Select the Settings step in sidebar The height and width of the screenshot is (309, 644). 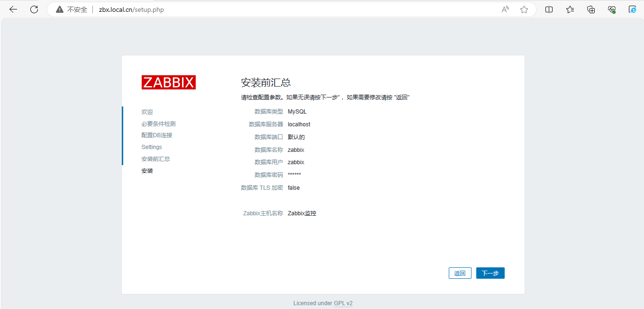pyautogui.click(x=152, y=147)
